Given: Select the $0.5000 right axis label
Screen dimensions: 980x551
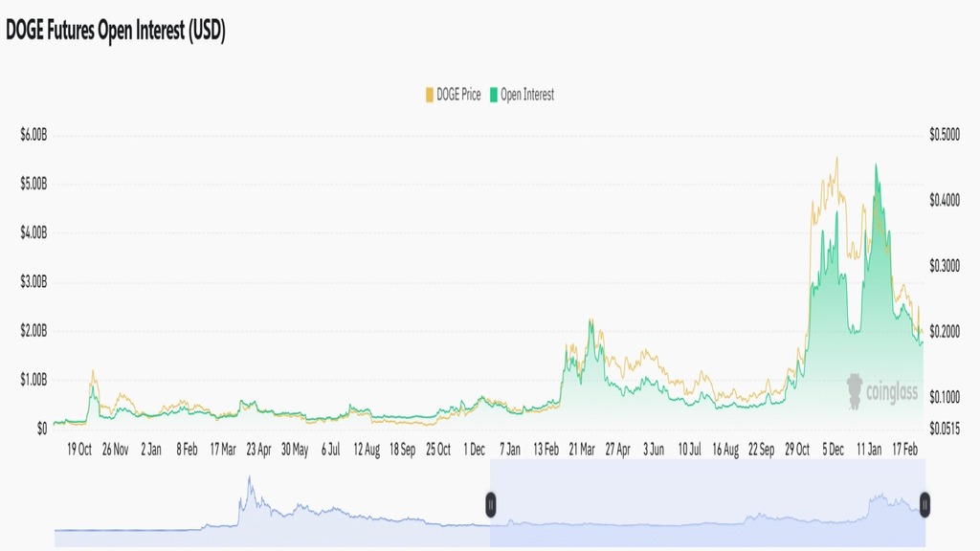Looking at the screenshot, I should (945, 135).
